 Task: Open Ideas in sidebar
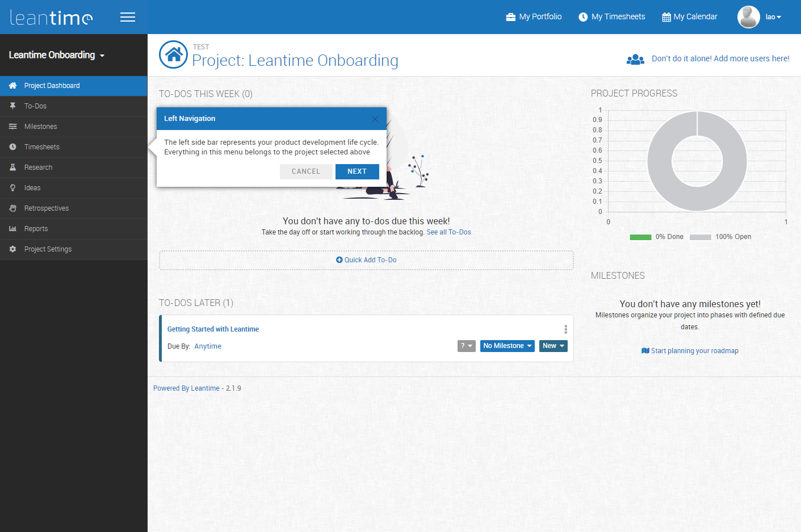click(x=74, y=188)
